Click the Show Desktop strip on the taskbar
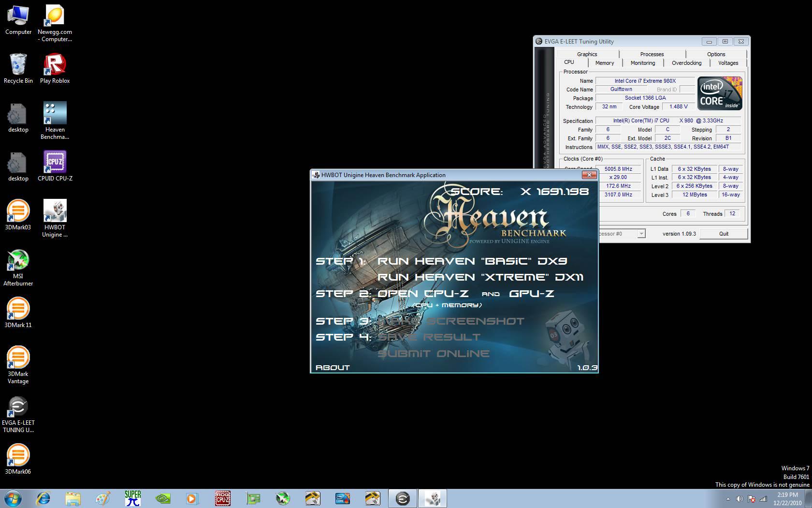 point(809,498)
